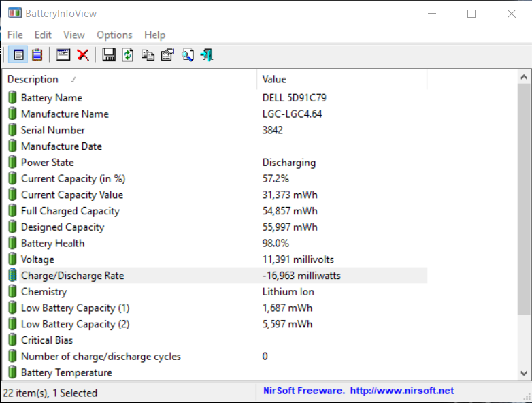Click battery icon beside Manufacture Date
The height and width of the screenshot is (403, 532).
[x=12, y=146]
